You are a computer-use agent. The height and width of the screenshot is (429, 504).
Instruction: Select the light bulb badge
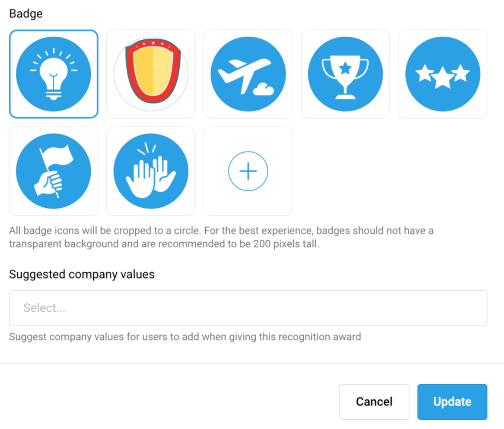[54, 74]
